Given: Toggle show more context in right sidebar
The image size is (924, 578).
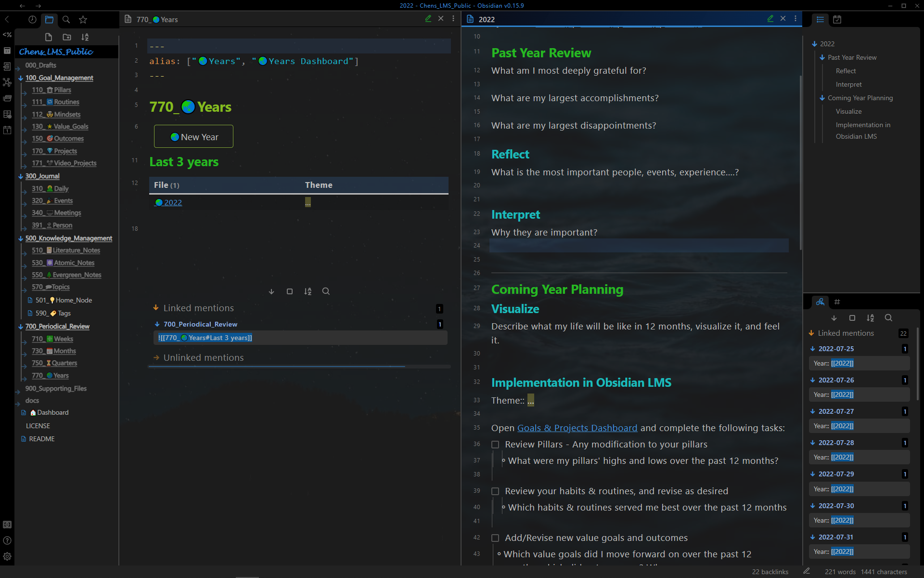Looking at the screenshot, I should [x=852, y=318].
